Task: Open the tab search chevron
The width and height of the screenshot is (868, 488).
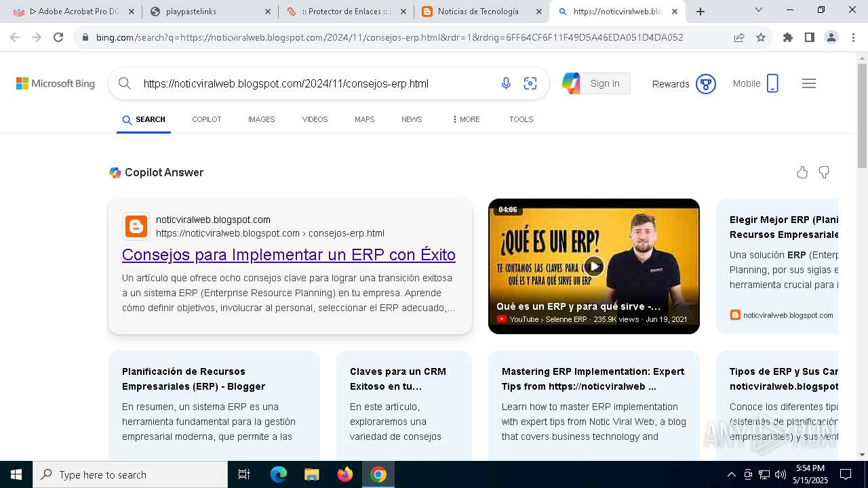Action: point(759,10)
